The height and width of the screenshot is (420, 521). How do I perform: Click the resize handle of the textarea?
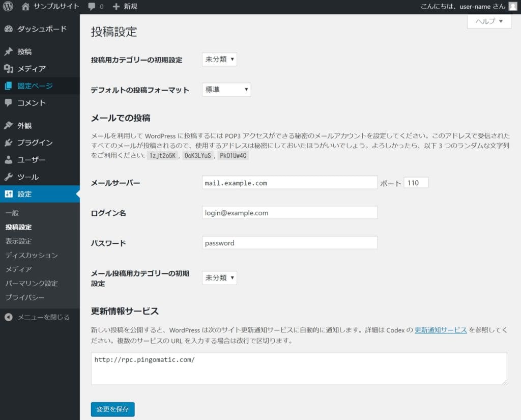point(504,382)
